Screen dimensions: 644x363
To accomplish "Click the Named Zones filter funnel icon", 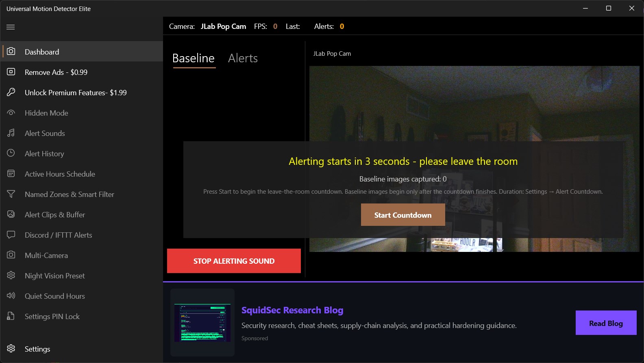I will click(x=11, y=194).
